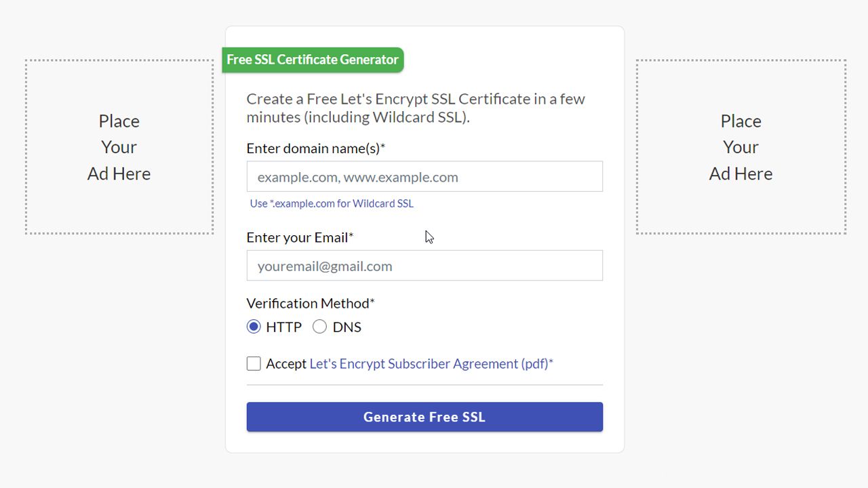
Task: Click the "HTTP" label text
Action: click(283, 327)
